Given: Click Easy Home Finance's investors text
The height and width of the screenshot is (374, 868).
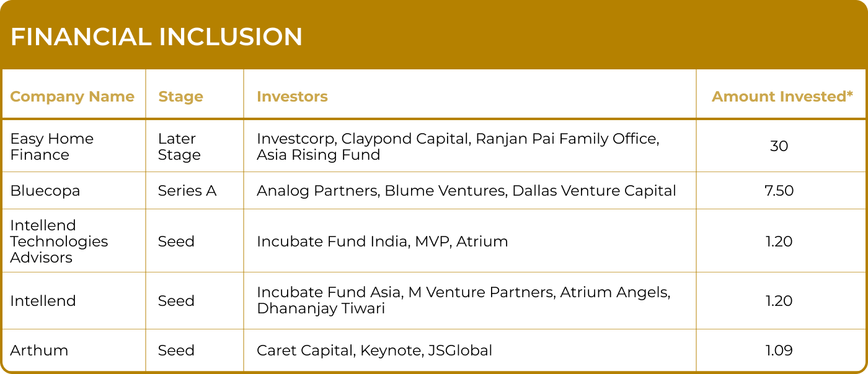Looking at the screenshot, I should click(x=458, y=147).
